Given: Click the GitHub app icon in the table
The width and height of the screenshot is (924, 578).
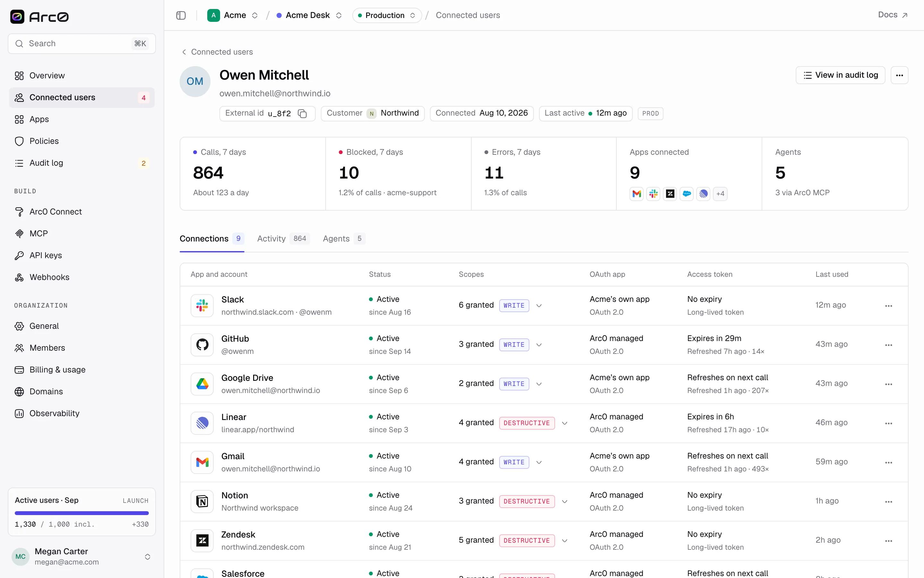Looking at the screenshot, I should coord(202,345).
